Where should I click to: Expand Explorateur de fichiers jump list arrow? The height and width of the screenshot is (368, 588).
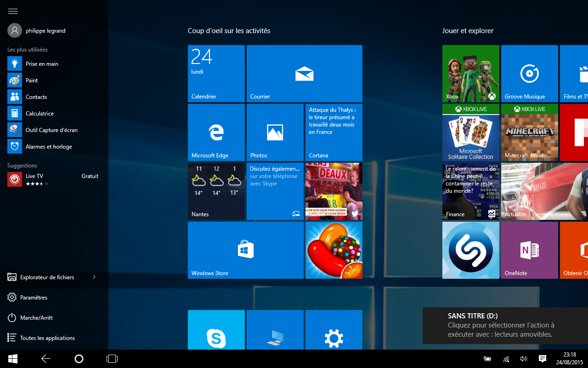(94, 277)
